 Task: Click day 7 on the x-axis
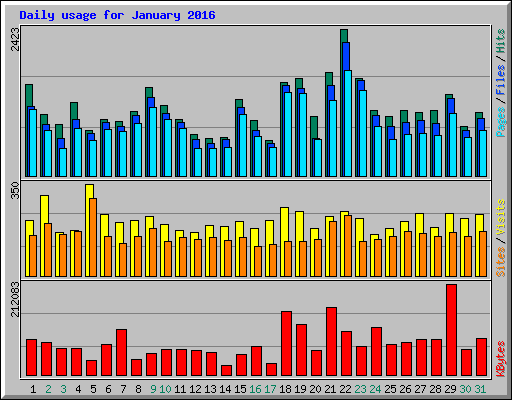[x=123, y=389]
